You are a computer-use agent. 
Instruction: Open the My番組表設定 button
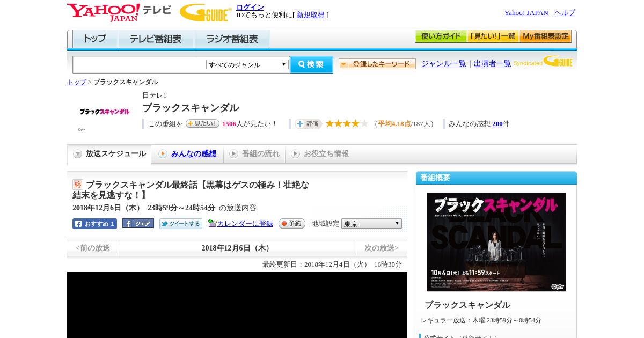coord(545,36)
